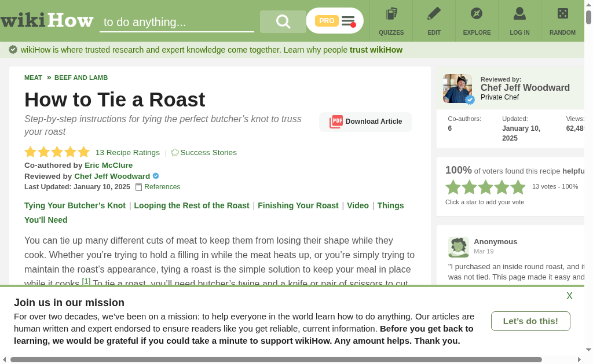This screenshot has width=593, height=364.
Task: Jump to Tying Your Butcher's Knot section
Action: [x=75, y=205]
